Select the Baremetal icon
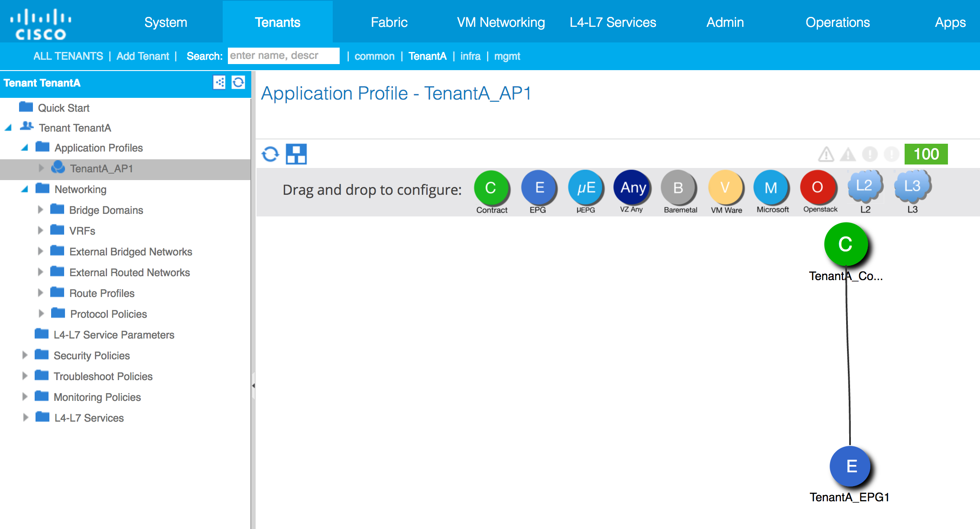The image size is (980, 529). (x=679, y=188)
